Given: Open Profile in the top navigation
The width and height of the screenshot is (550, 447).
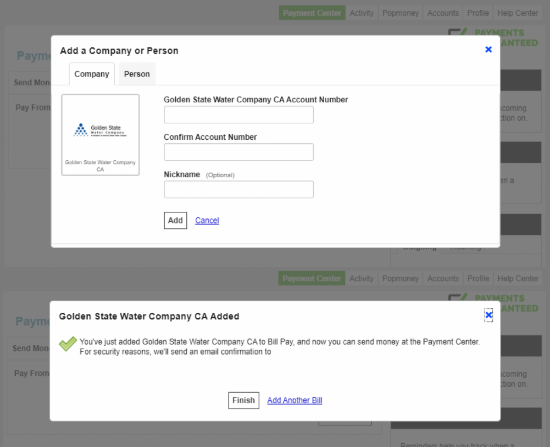Looking at the screenshot, I should pos(478,13).
